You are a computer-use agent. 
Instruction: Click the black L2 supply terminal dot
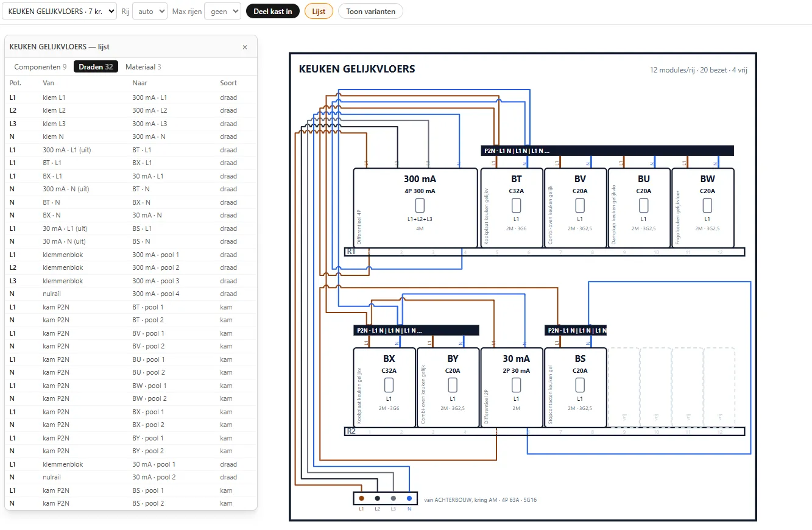pyautogui.click(x=377, y=498)
